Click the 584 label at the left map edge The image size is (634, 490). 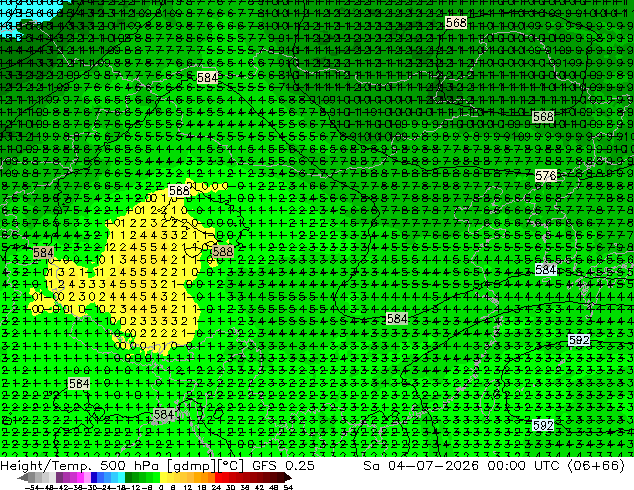tap(43, 253)
